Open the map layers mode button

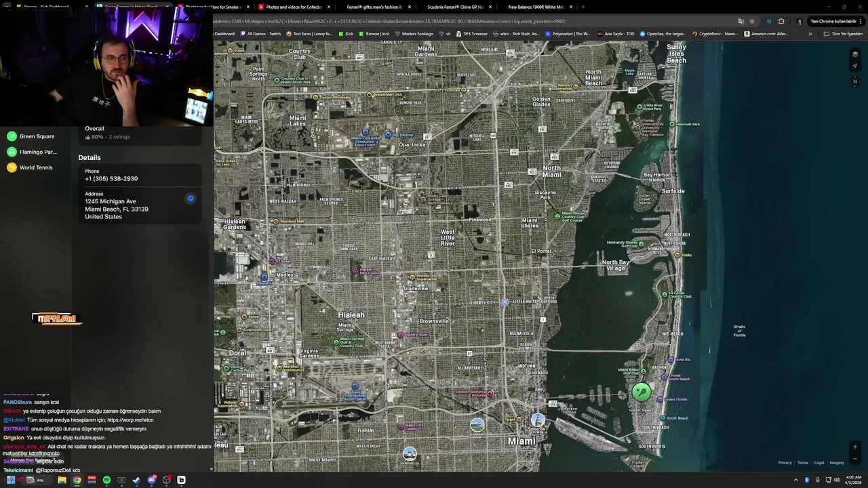(x=854, y=55)
